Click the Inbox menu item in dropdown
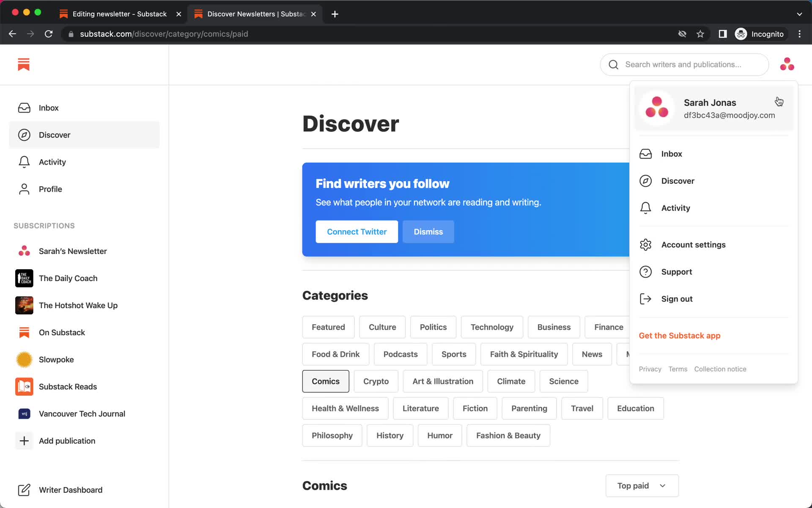 672,153
